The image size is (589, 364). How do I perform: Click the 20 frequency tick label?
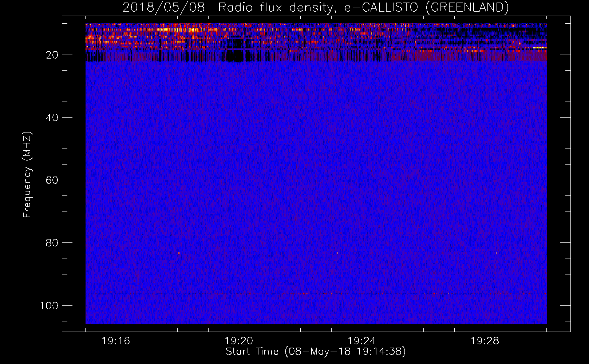pyautogui.click(x=52, y=55)
